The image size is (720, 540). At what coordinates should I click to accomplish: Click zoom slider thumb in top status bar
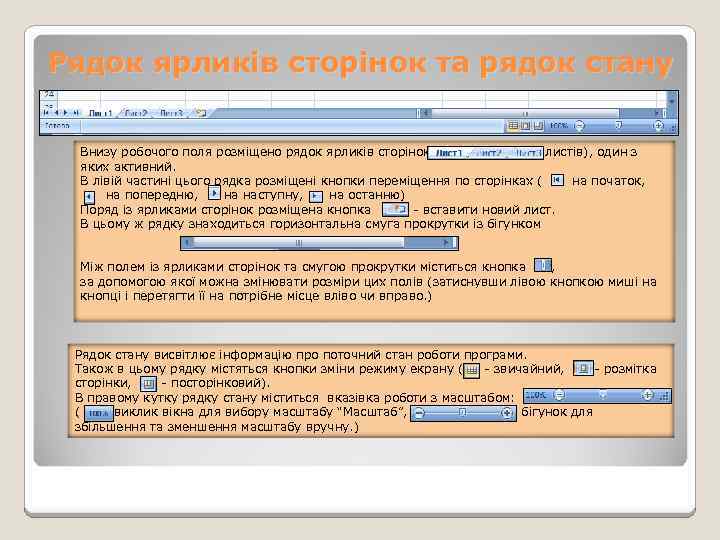(x=619, y=125)
